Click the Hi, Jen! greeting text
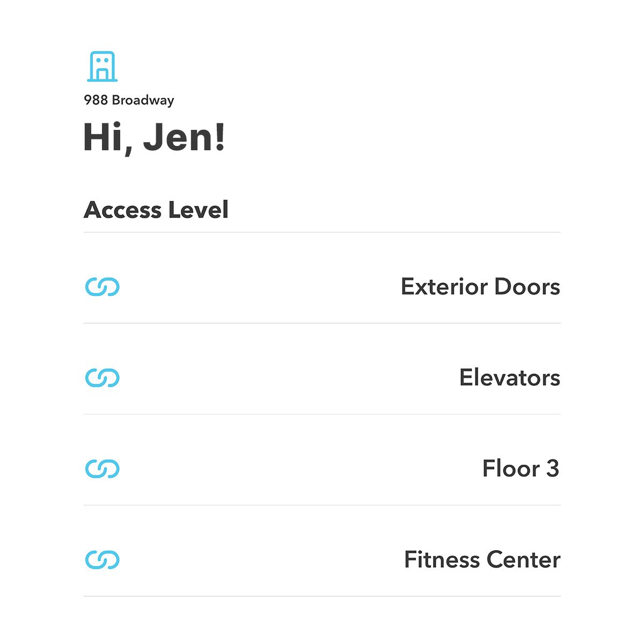 155,137
